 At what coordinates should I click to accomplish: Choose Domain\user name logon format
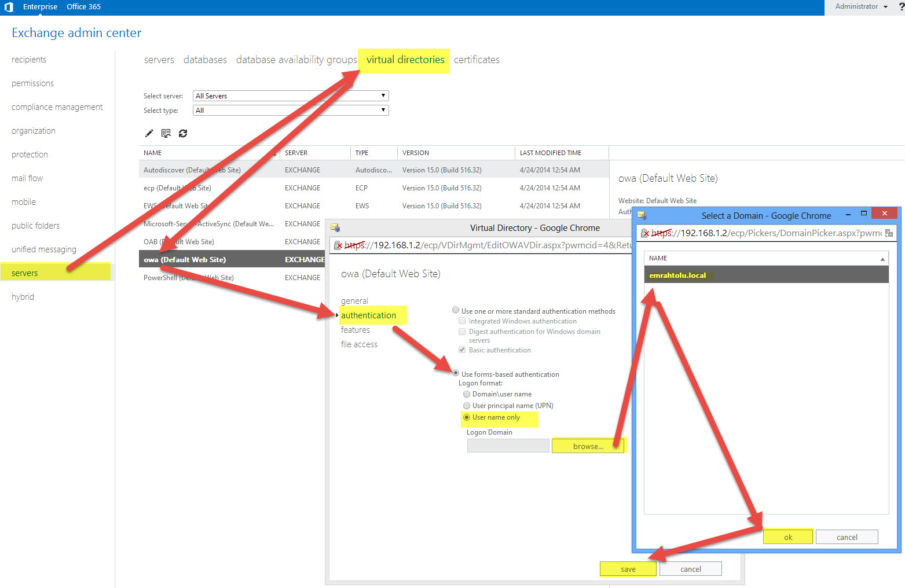coord(467,394)
